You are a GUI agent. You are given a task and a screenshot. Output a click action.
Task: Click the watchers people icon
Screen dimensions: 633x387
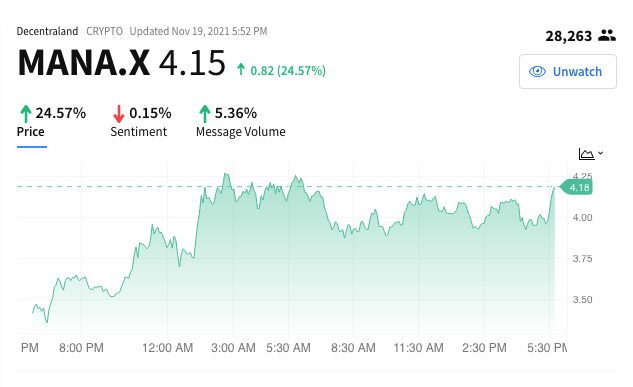click(x=607, y=36)
